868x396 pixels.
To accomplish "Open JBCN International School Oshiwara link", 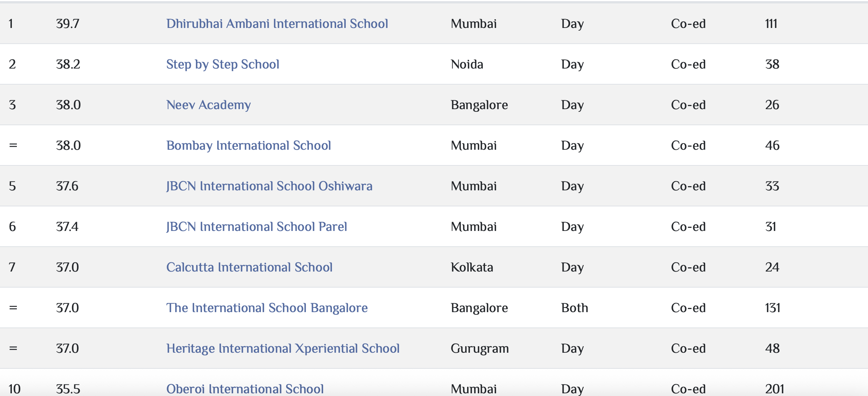I will click(x=269, y=186).
